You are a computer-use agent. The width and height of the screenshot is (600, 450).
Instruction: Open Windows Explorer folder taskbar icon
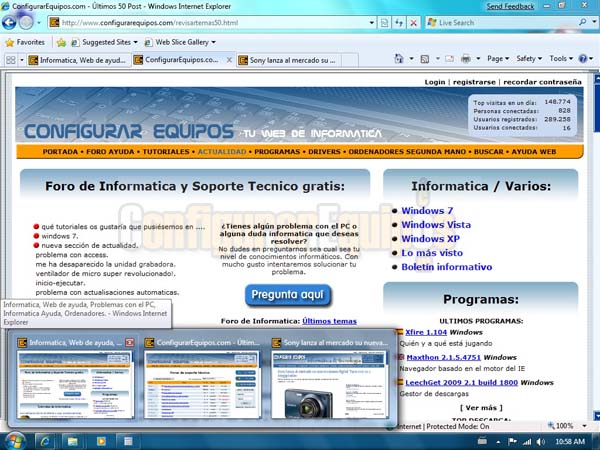73,442
